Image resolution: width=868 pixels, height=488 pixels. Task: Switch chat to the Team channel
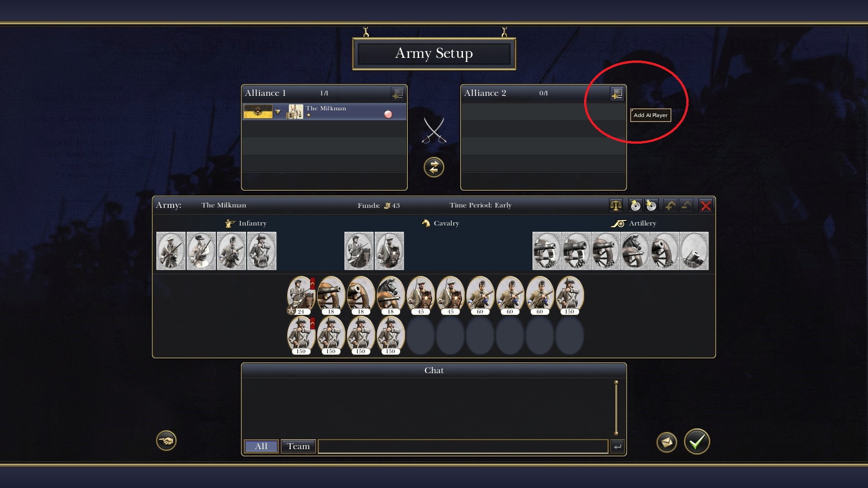pyautogui.click(x=298, y=446)
